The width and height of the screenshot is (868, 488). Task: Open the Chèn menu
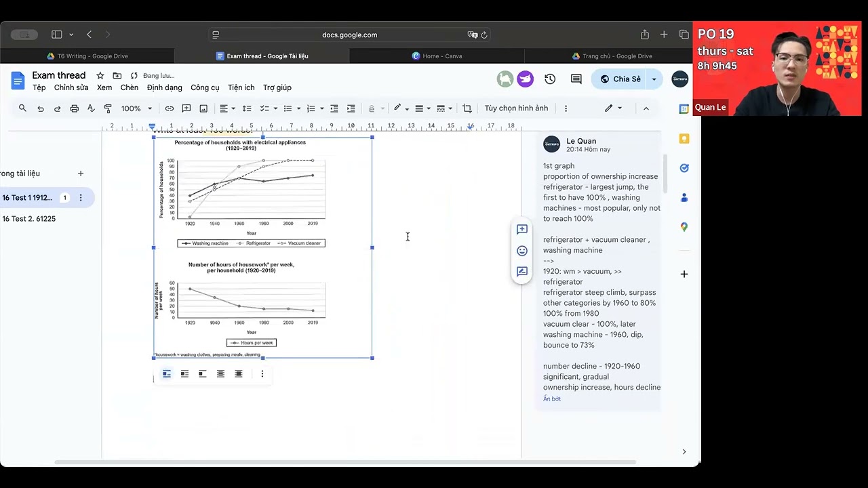pos(130,87)
